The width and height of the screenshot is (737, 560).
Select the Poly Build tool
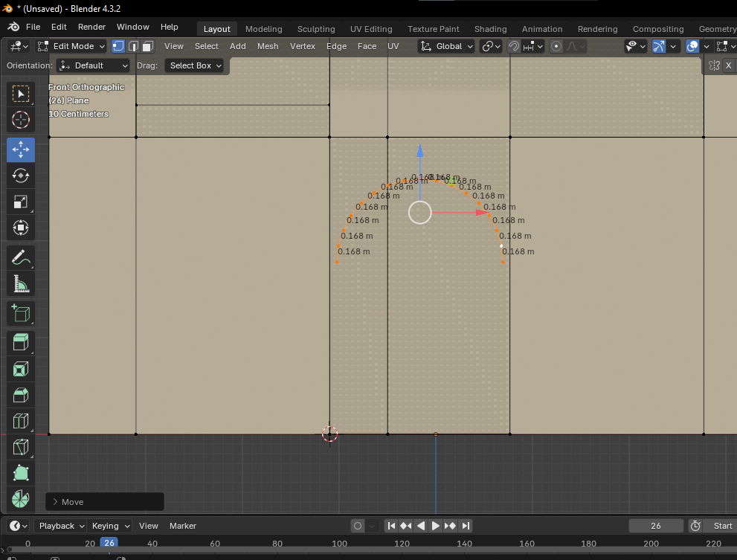(x=21, y=473)
